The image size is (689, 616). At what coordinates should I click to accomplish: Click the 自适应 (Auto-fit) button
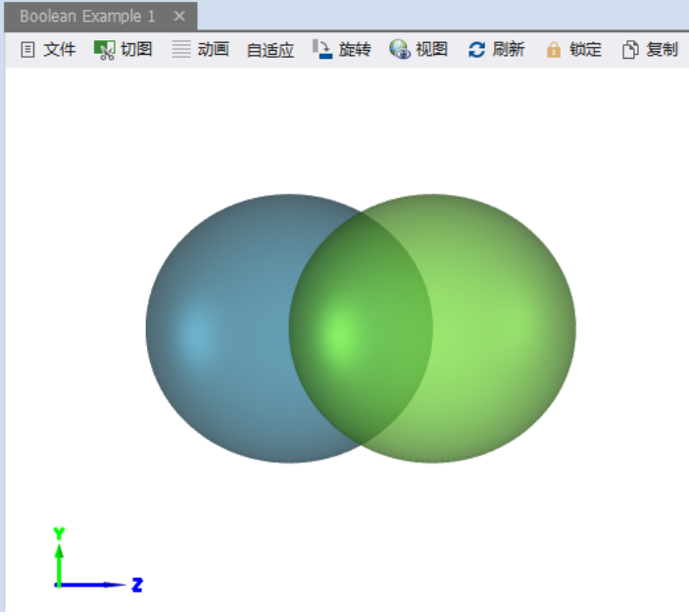point(271,50)
